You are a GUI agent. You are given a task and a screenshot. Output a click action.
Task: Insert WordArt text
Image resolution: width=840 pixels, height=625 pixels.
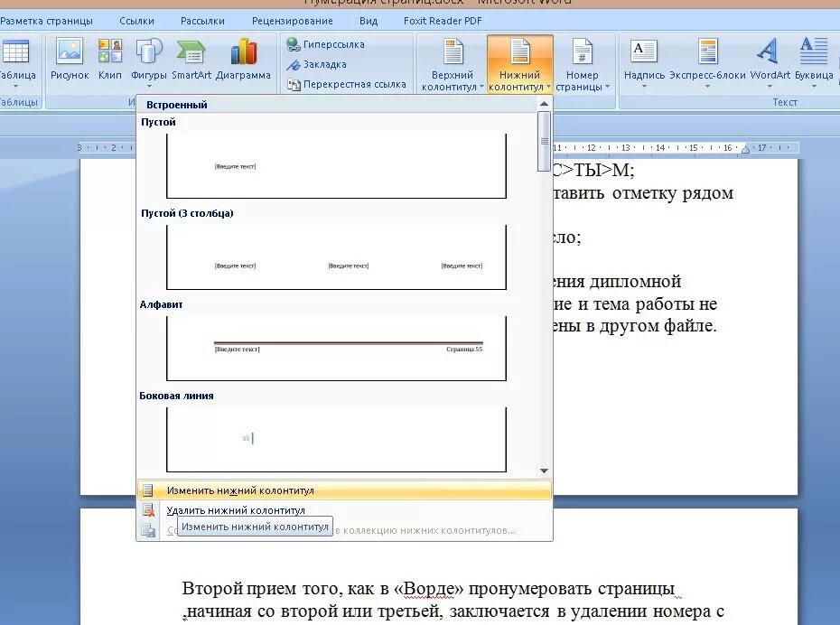770,63
